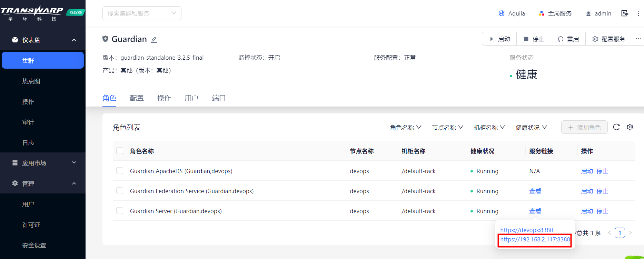The height and width of the screenshot is (259, 644).
Task: Click 停止 for Guardian Server row
Action: coord(603,211)
